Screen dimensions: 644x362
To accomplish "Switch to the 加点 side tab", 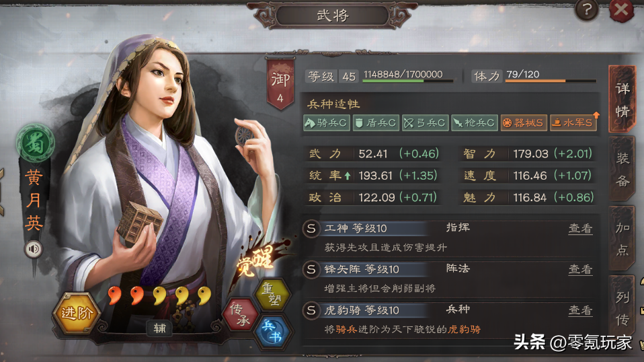I will (622, 238).
